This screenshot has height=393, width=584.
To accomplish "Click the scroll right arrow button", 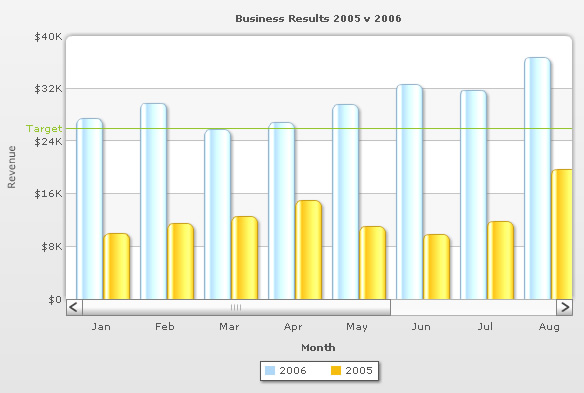I will click(x=564, y=307).
